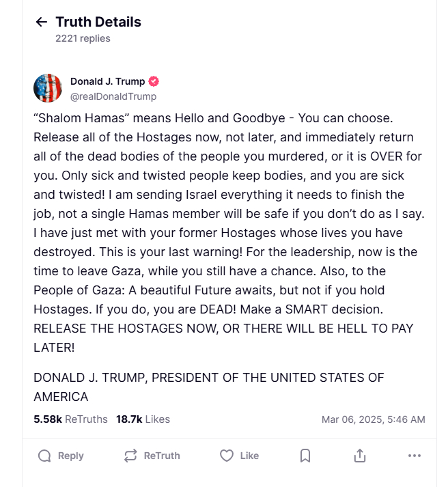
Task: Click the share upload icon
Action: [x=360, y=456]
